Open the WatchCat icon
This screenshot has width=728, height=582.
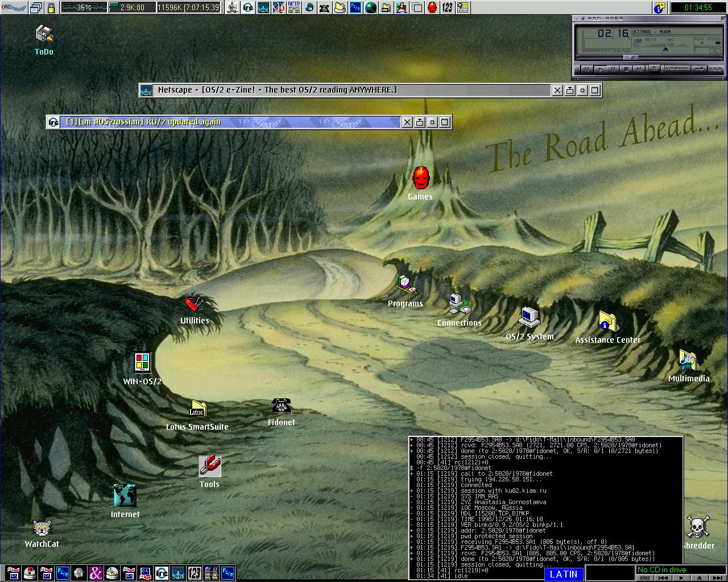pyautogui.click(x=42, y=528)
